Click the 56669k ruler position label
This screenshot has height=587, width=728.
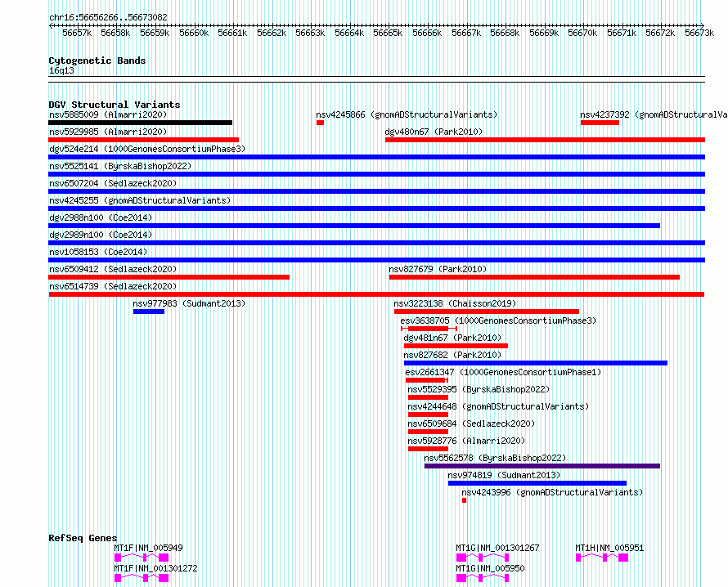(x=544, y=33)
